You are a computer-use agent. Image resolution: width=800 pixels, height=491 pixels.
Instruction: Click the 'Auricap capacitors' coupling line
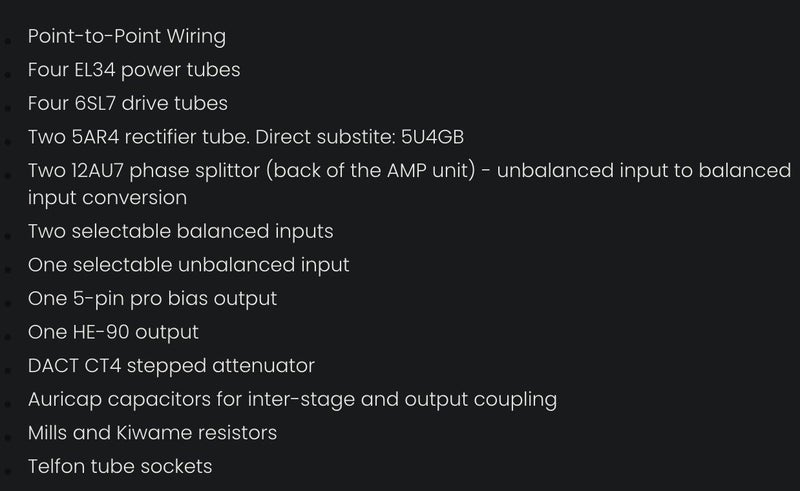(292, 399)
